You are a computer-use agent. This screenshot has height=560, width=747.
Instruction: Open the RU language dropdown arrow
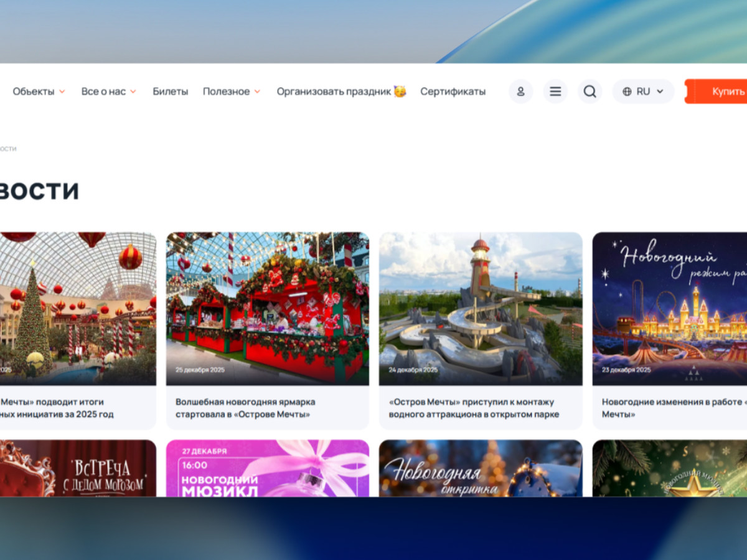[660, 91]
